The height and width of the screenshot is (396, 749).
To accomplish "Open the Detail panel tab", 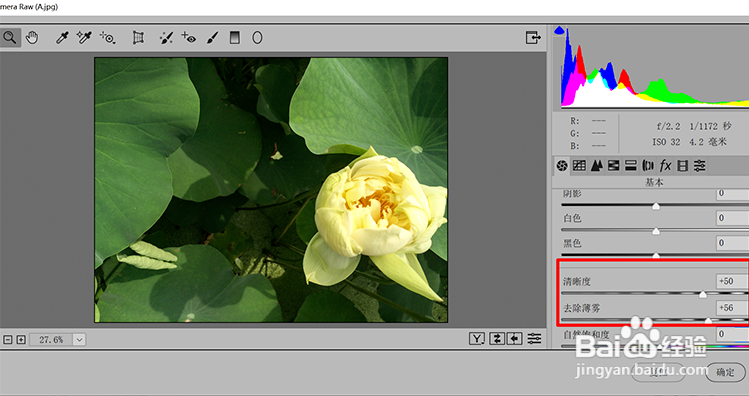I will click(596, 166).
